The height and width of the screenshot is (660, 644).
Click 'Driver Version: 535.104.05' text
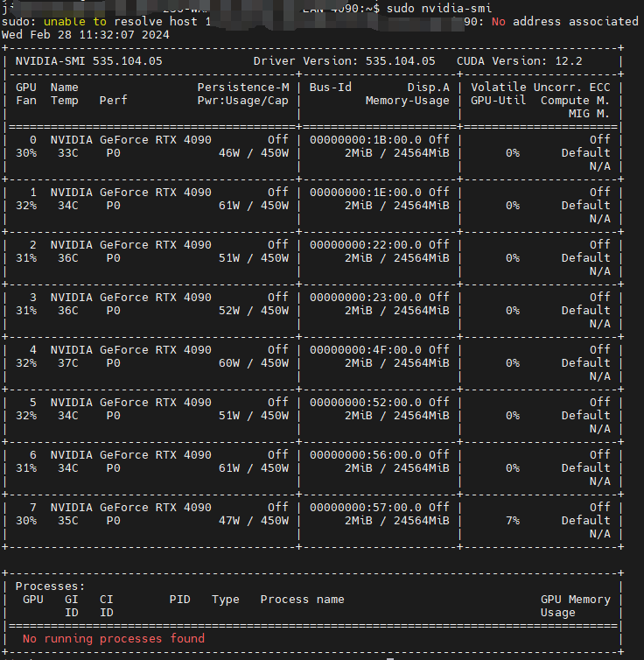tap(344, 61)
